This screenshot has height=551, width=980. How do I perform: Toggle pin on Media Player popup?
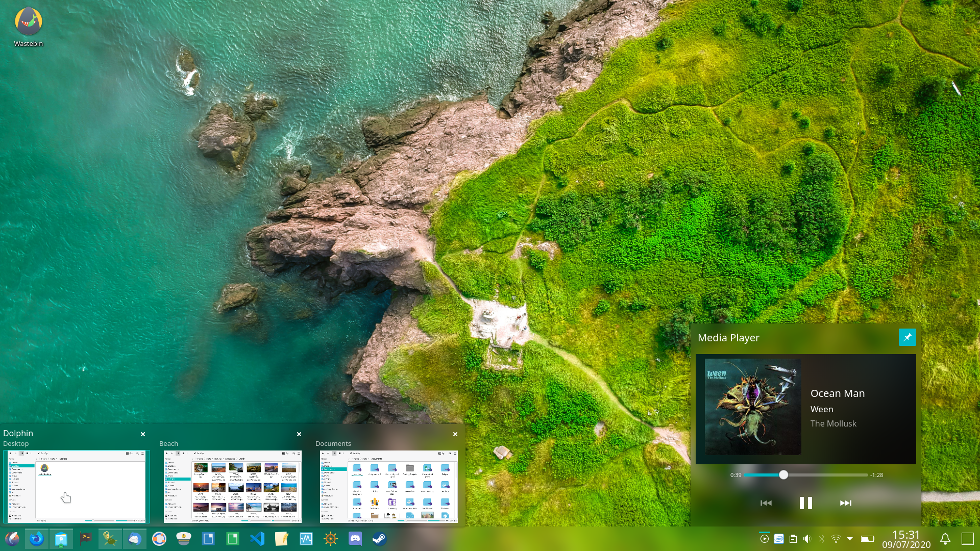(907, 337)
